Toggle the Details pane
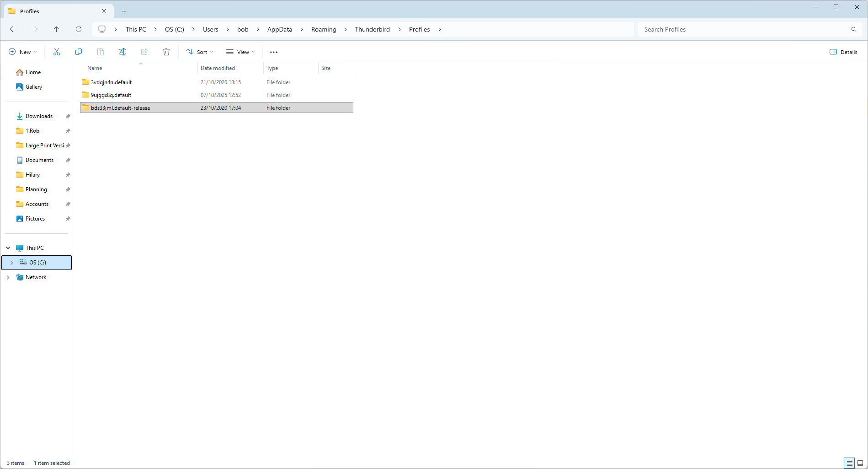Screen dimensions: 868x469 click(x=843, y=52)
